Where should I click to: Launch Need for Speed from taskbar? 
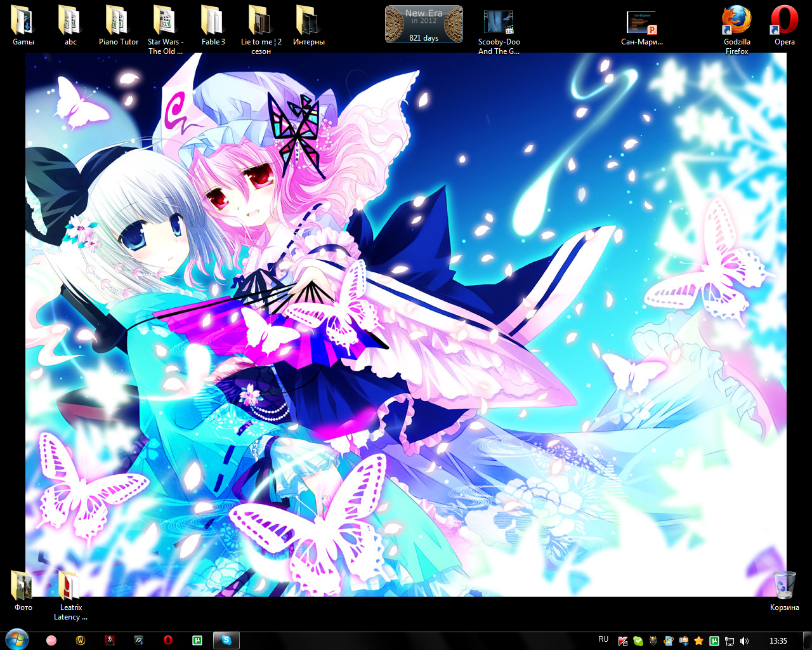tap(139, 640)
